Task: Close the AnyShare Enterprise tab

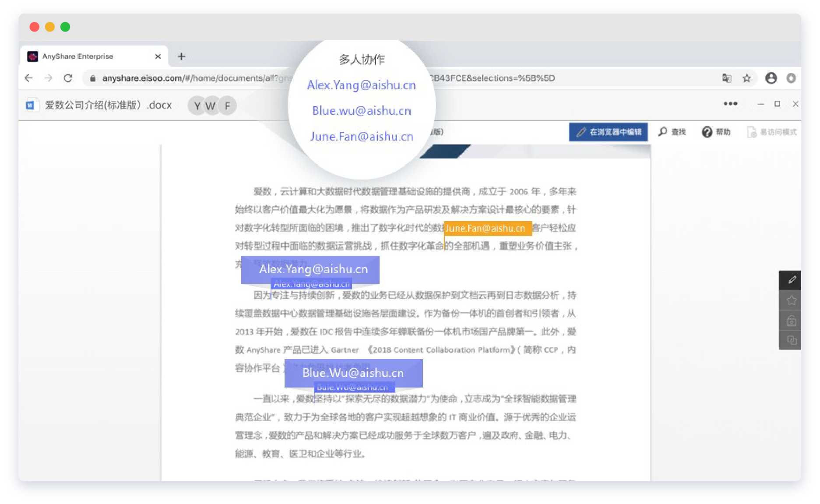Action: click(158, 56)
